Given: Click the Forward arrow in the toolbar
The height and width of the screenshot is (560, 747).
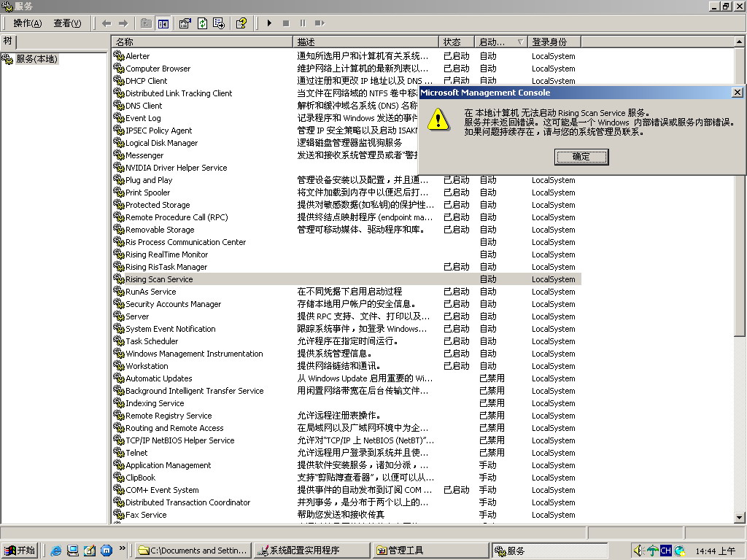Looking at the screenshot, I should [x=123, y=23].
